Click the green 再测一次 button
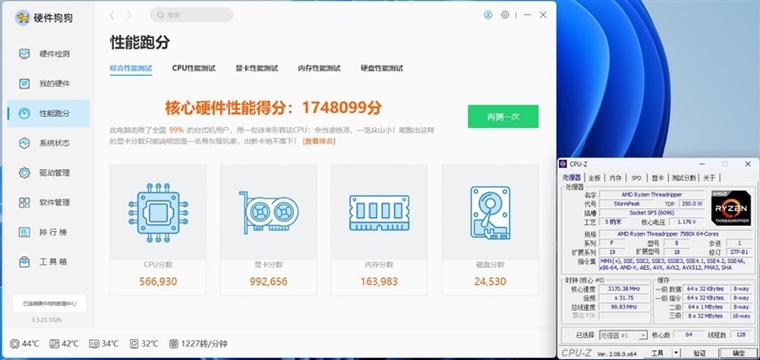 pyautogui.click(x=503, y=116)
